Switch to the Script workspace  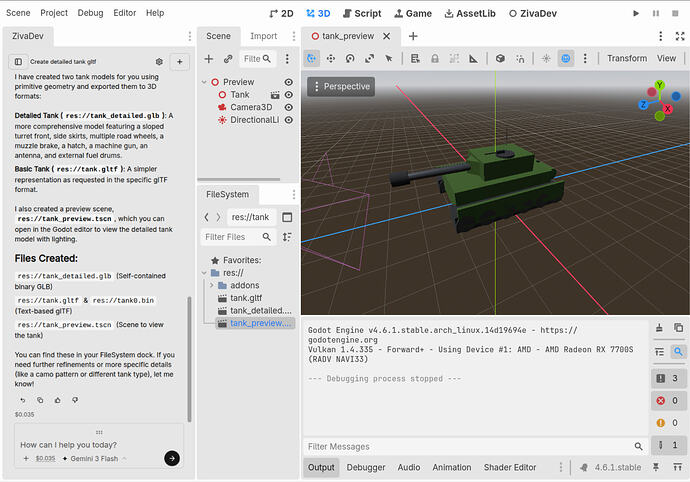[x=362, y=14]
